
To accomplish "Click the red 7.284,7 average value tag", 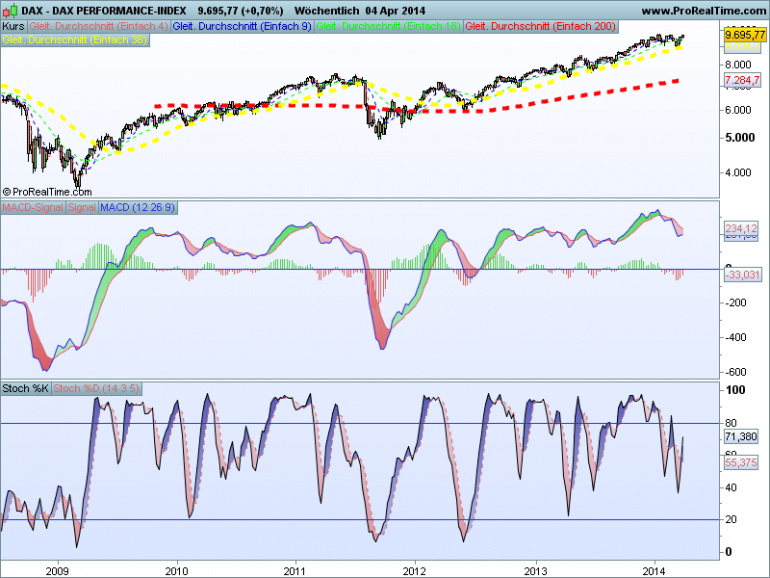I will (x=742, y=80).
